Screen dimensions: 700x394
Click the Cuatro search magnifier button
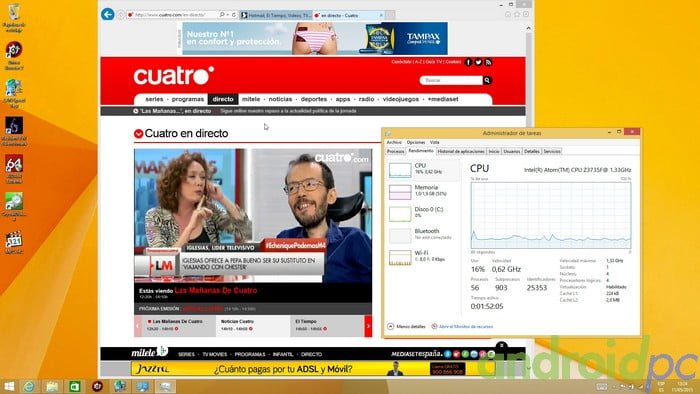pyautogui.click(x=487, y=80)
